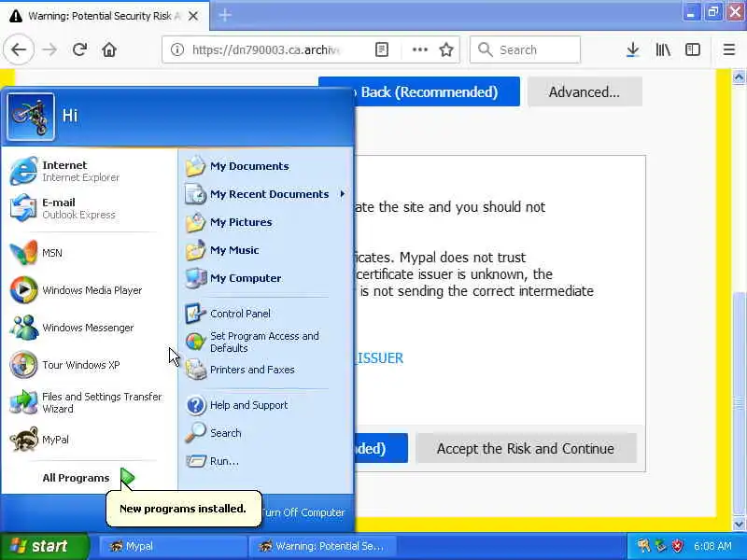
Task: Click the red security shield tray icon
Action: (678, 546)
